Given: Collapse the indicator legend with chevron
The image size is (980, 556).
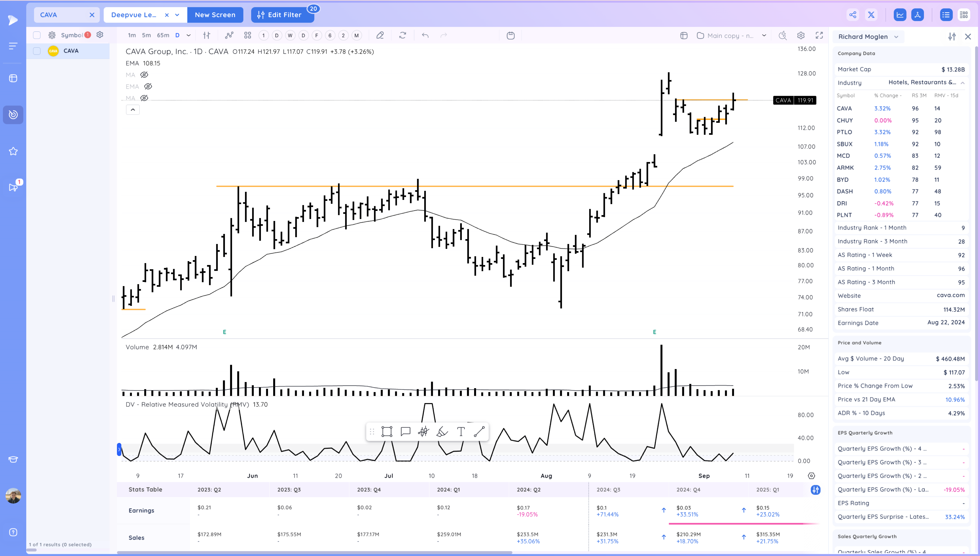Looking at the screenshot, I should pyautogui.click(x=133, y=109).
